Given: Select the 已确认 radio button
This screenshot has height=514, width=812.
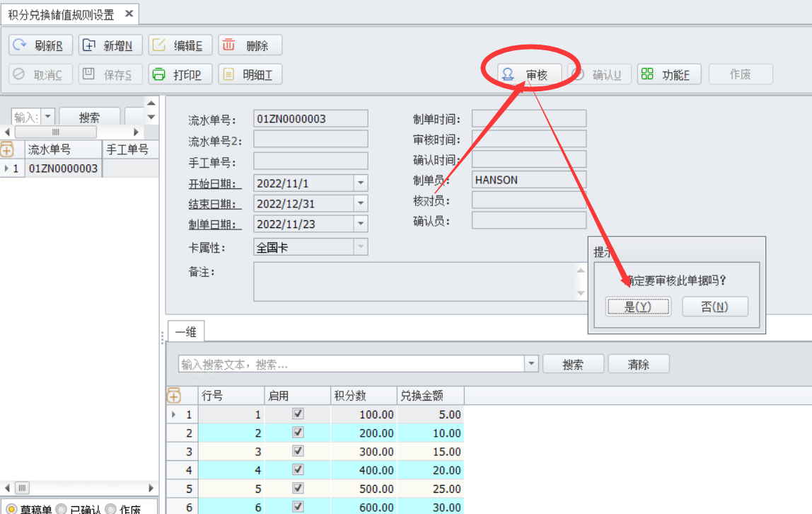Looking at the screenshot, I should point(62,509).
